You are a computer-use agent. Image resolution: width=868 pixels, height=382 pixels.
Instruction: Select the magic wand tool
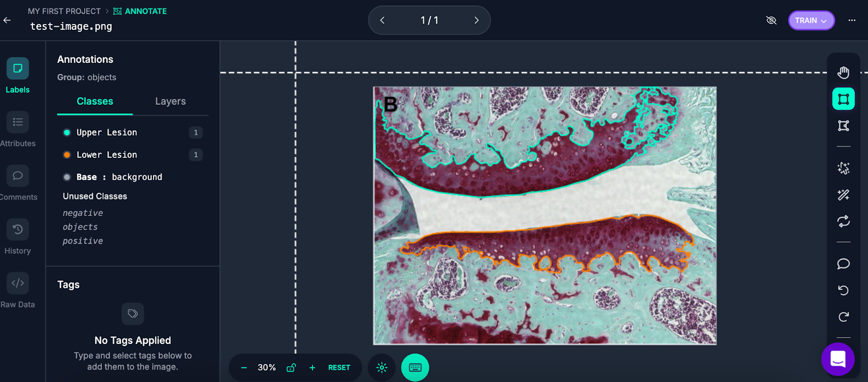[x=844, y=195]
